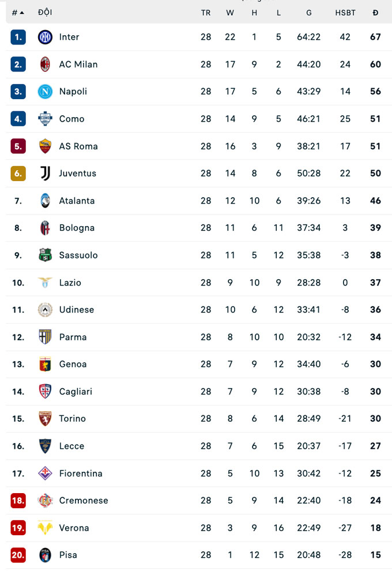Open the Como team link
Image resolution: width=392 pixels, height=571 pixels.
coord(71,119)
